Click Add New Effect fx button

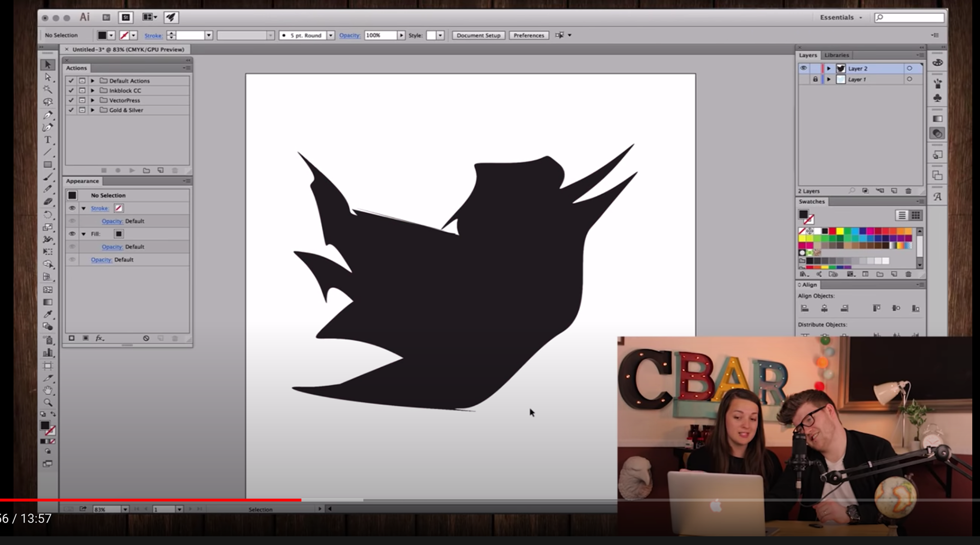click(100, 338)
